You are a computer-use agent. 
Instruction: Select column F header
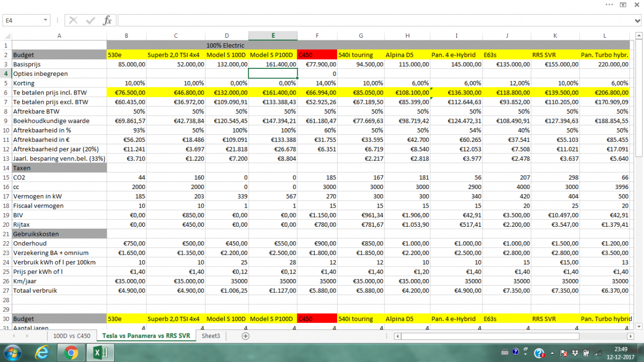tap(317, 36)
